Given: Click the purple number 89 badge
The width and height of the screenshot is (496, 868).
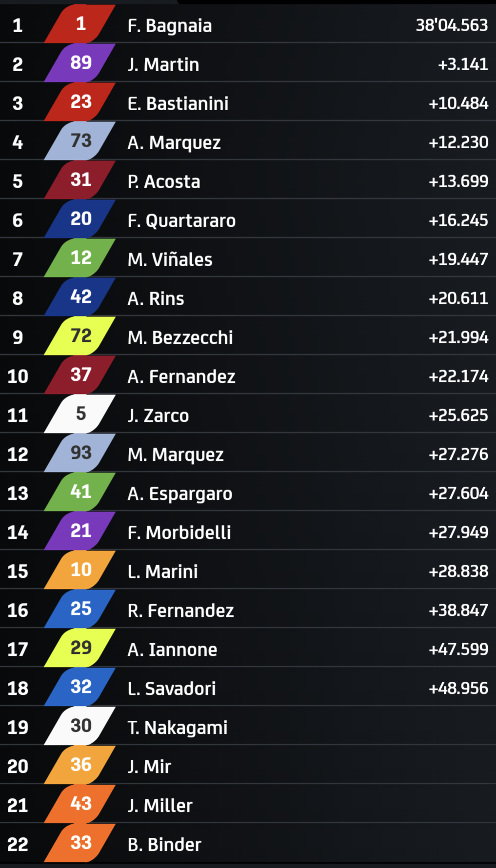Looking at the screenshot, I should (80, 63).
